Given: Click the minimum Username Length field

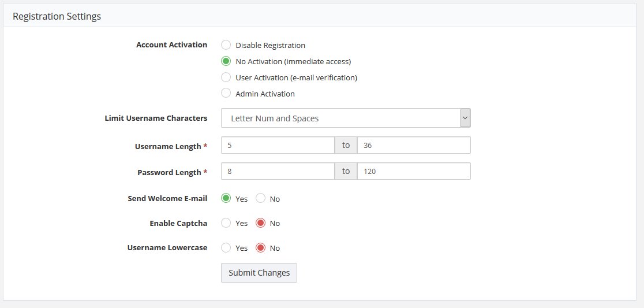Looking at the screenshot, I should click(278, 146).
